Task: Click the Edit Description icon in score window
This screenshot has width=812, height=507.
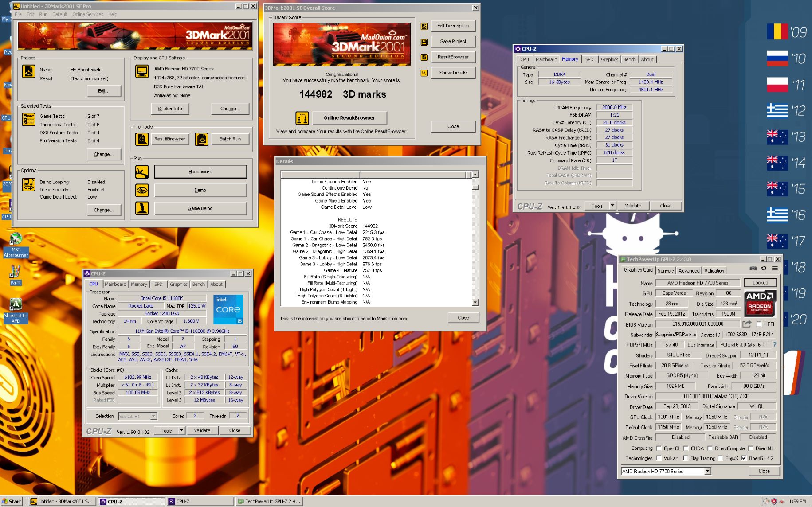Action: [x=424, y=26]
